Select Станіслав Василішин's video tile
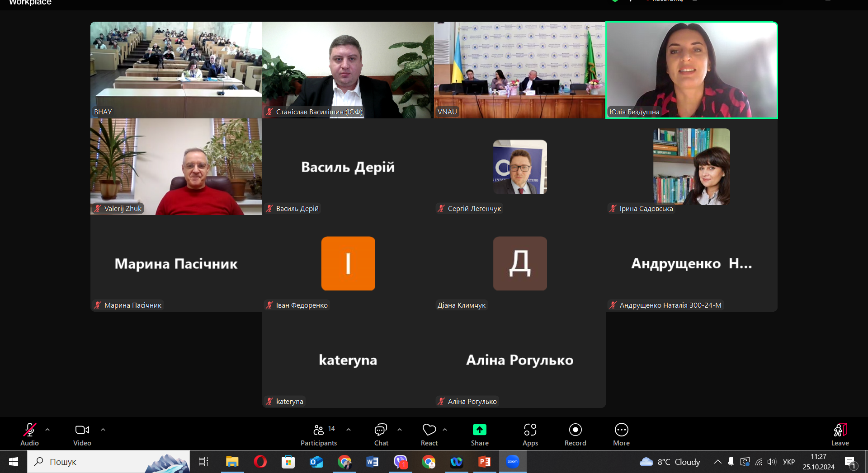Screen dimensions: 868x473 coord(348,70)
